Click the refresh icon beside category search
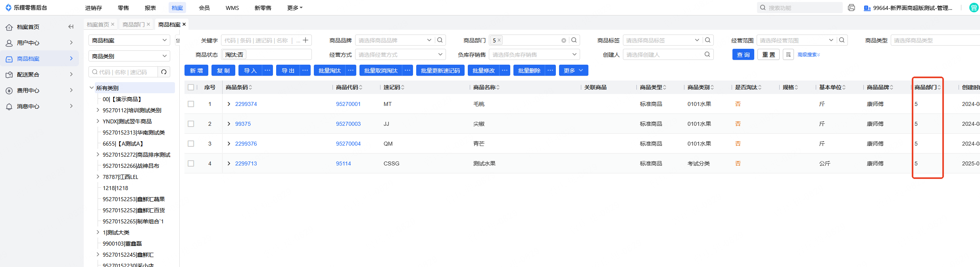 (x=164, y=72)
